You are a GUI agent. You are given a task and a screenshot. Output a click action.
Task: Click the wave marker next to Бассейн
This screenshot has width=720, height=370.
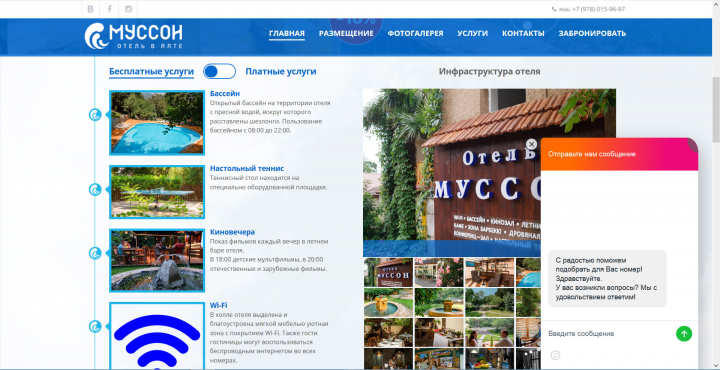[x=95, y=114]
